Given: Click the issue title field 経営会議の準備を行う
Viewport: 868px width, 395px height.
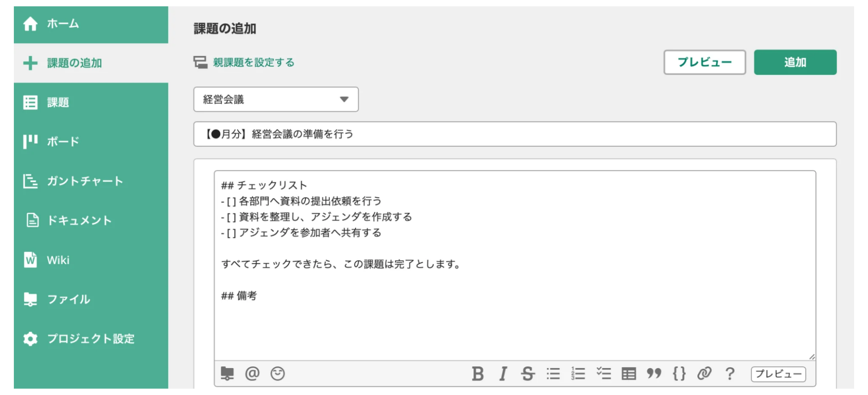Looking at the screenshot, I should click(515, 134).
